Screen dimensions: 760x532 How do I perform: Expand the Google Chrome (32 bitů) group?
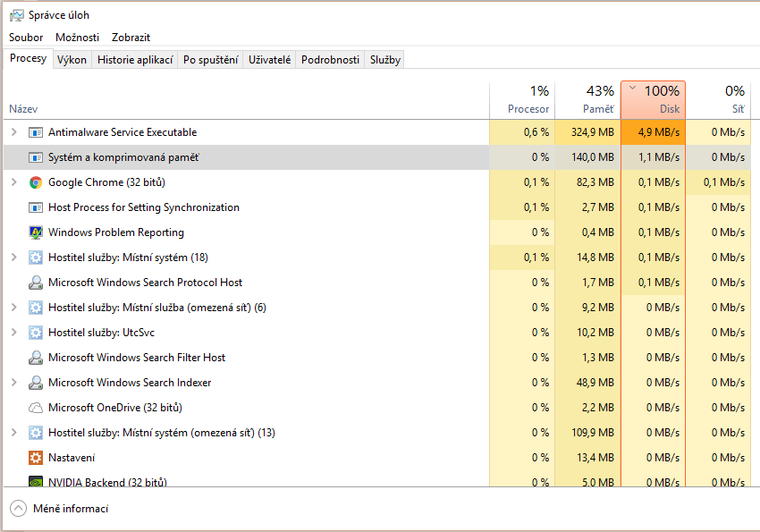(14, 182)
